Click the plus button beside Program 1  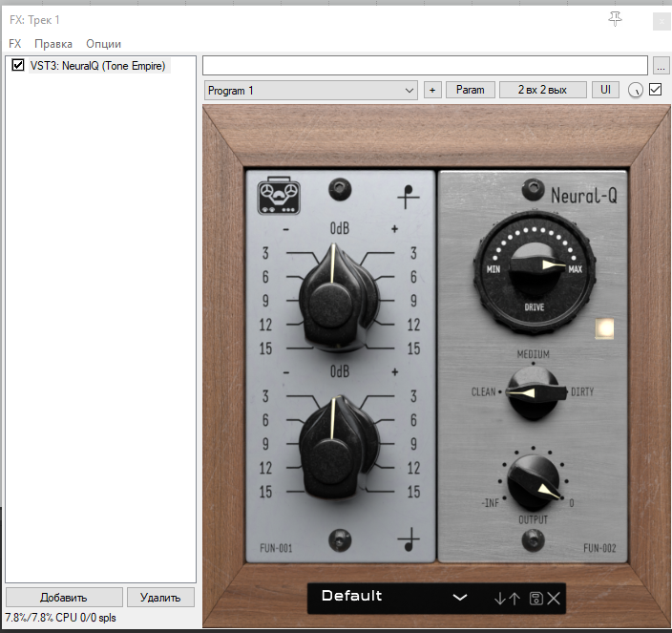click(432, 90)
